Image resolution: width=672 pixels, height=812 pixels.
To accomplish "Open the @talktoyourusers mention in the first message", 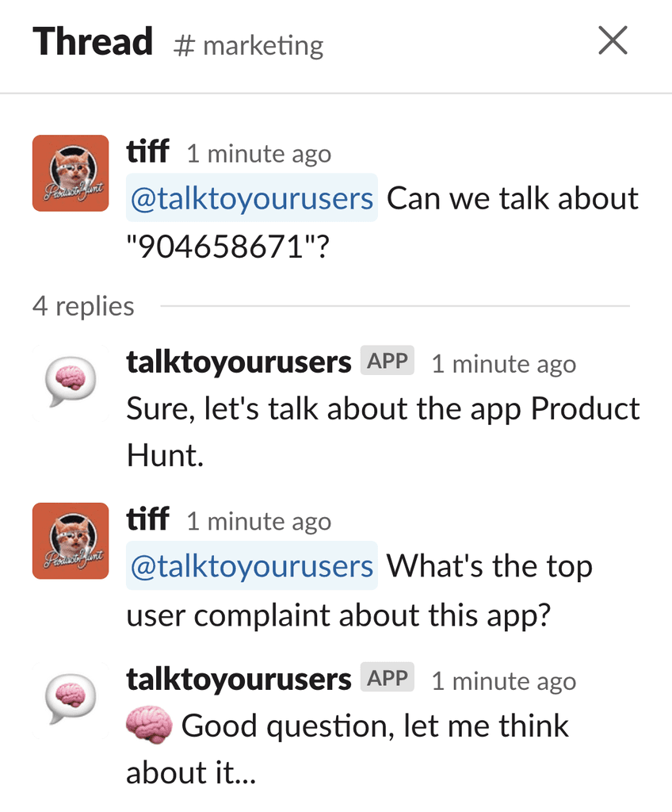I will [252, 198].
